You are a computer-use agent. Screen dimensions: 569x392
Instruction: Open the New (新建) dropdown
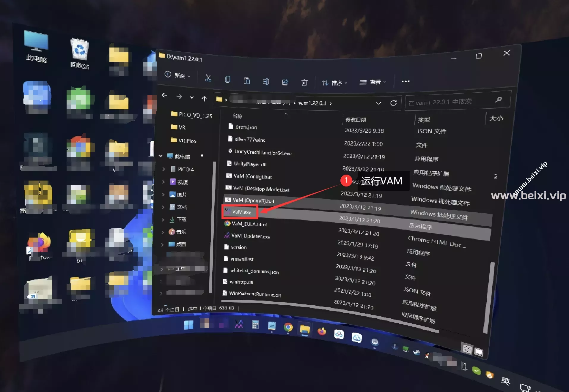click(177, 75)
